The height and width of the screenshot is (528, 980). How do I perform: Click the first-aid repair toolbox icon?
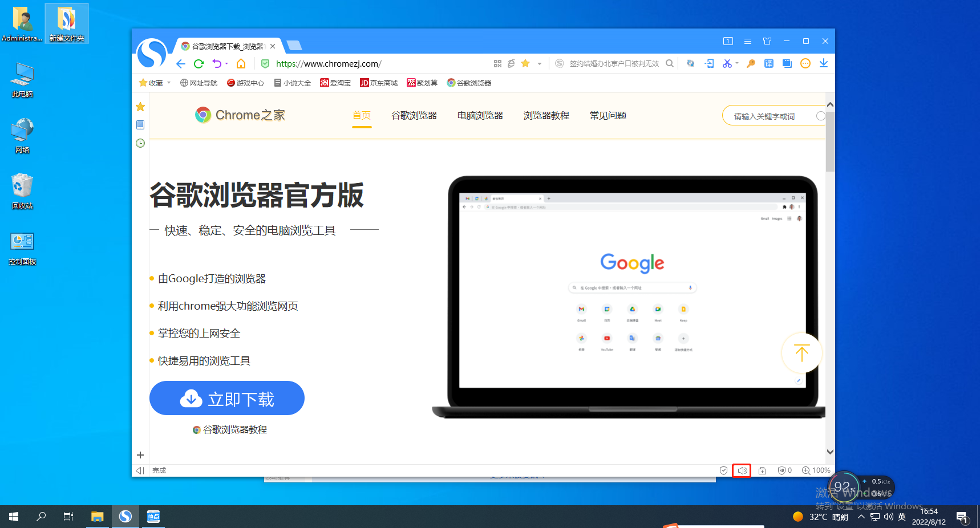point(762,470)
